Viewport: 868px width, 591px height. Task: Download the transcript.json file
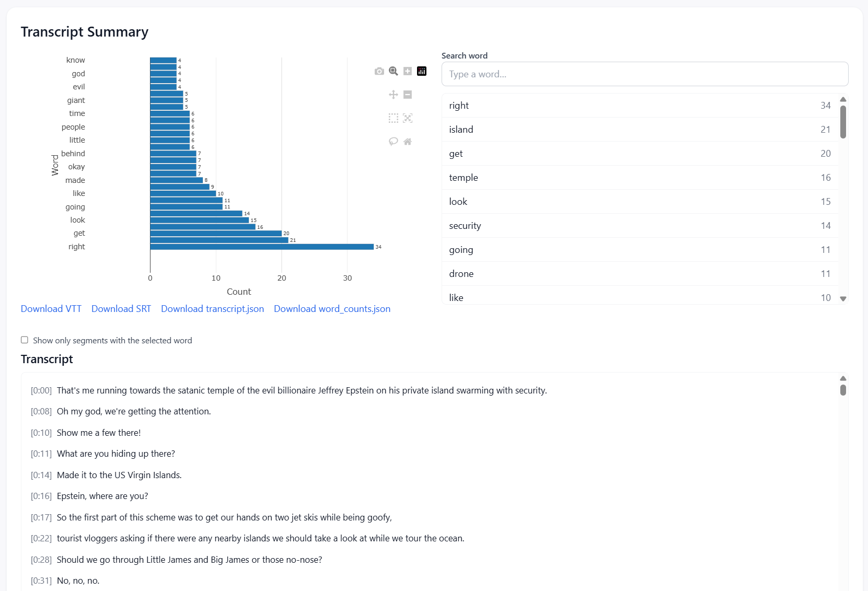[212, 309]
